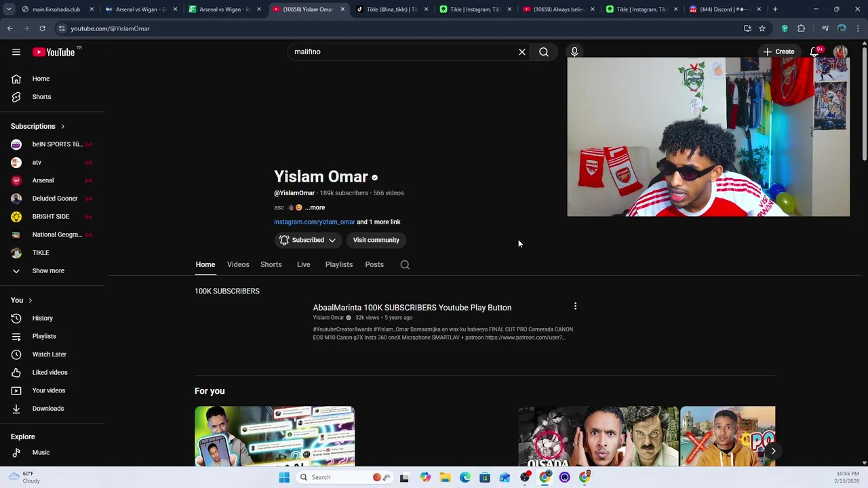The height and width of the screenshot is (488, 868).
Task: Switch to the channel Shorts tab
Action: [x=271, y=265]
